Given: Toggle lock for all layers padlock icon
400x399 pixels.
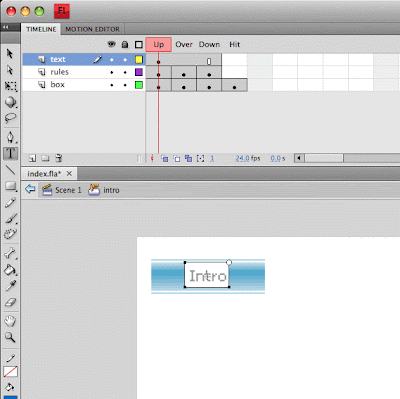Looking at the screenshot, I should point(125,44).
